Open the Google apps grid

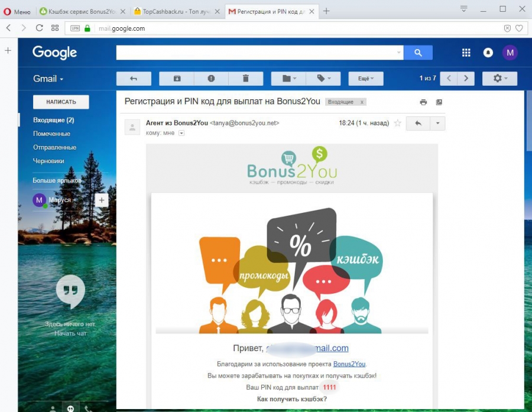coord(466,53)
